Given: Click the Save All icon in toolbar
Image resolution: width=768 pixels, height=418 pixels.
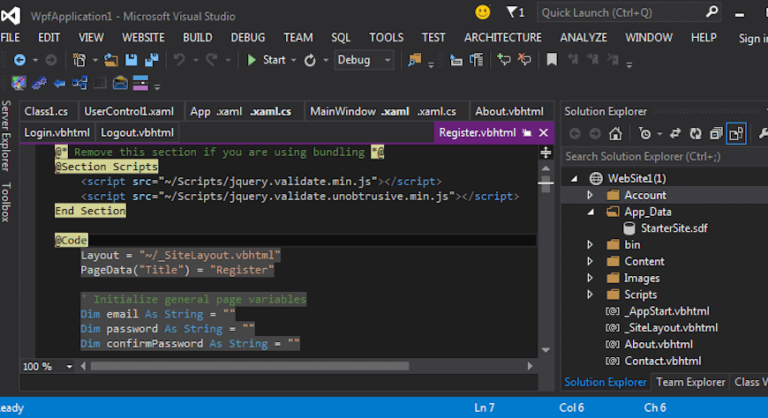Looking at the screenshot, I should 149,60.
